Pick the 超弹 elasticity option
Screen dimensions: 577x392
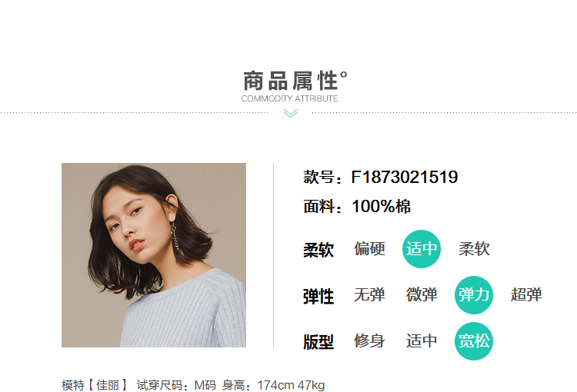pos(526,295)
